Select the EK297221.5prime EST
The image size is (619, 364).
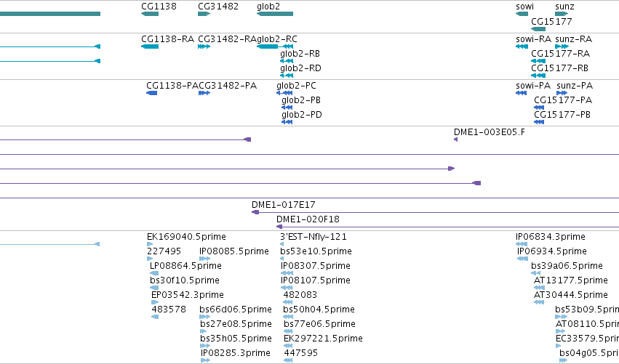[x=323, y=339]
